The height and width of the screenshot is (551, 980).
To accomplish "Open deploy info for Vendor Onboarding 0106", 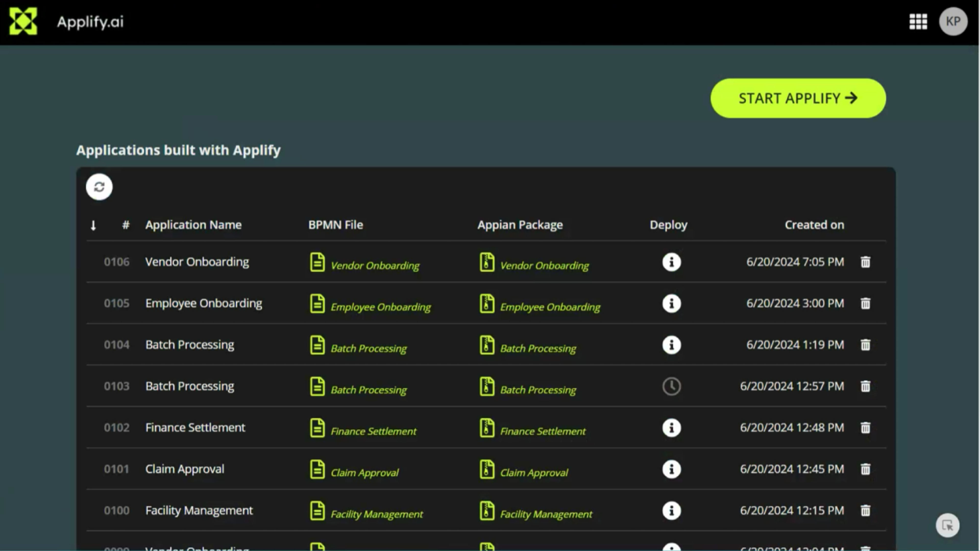I will (671, 262).
